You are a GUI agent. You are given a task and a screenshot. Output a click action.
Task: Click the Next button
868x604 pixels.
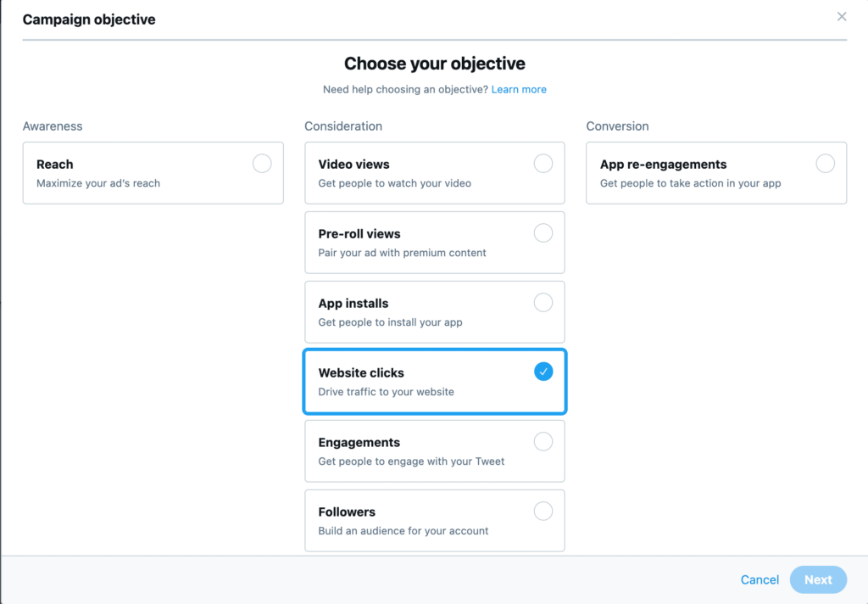pos(818,579)
